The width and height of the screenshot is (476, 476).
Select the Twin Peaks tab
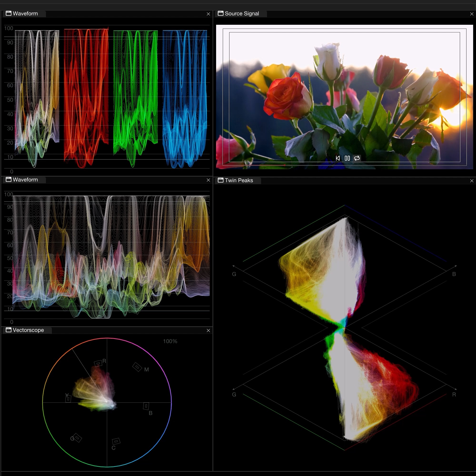(238, 180)
